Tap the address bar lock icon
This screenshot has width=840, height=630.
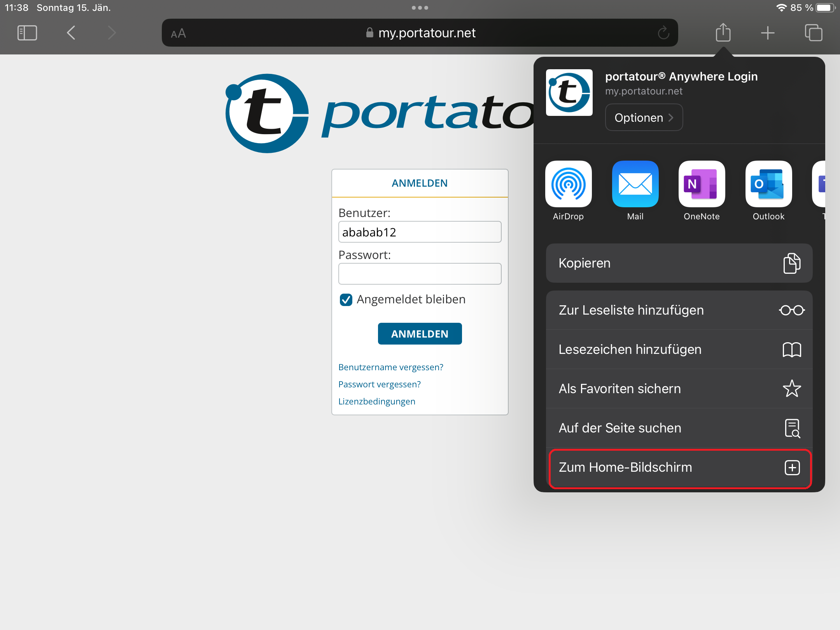[370, 33]
